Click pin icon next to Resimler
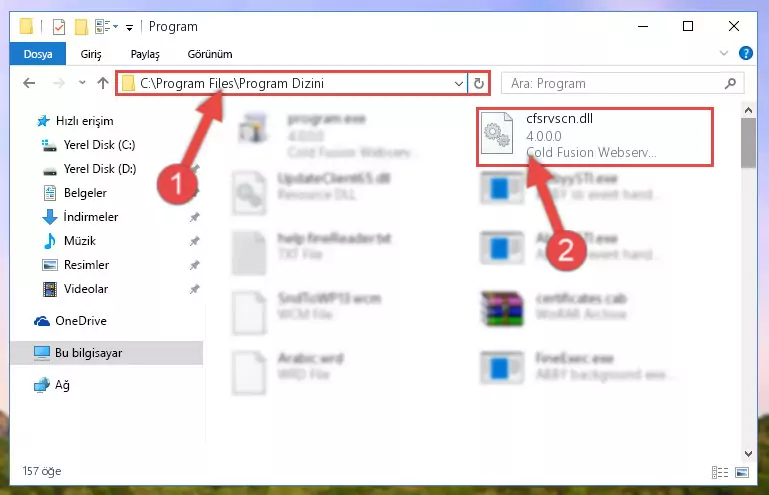Viewport: 769px width, 495px height. coord(195,265)
